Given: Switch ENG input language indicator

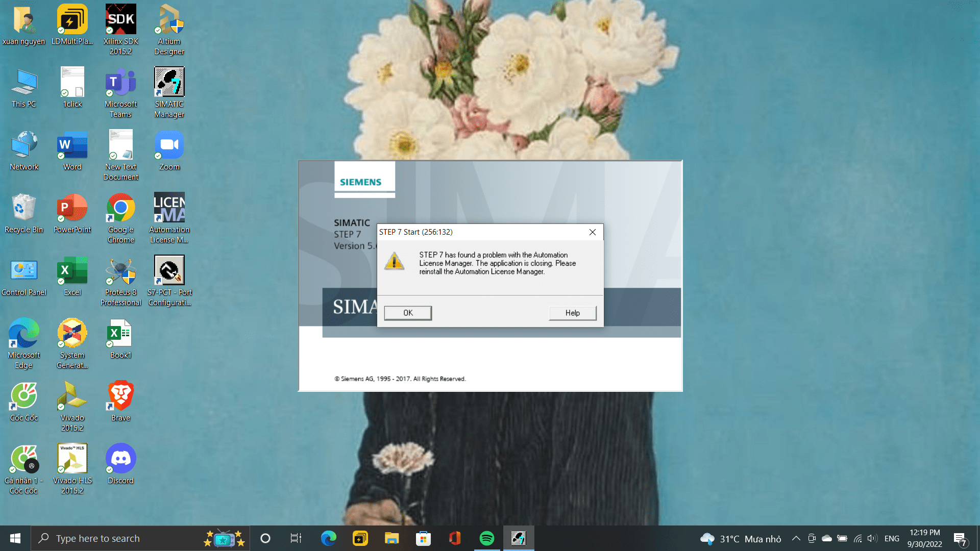Looking at the screenshot, I should click(x=892, y=538).
